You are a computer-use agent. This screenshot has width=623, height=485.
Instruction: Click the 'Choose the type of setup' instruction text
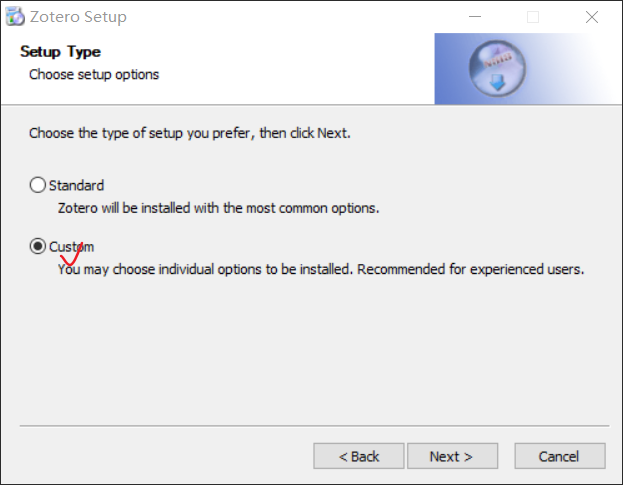point(190,133)
